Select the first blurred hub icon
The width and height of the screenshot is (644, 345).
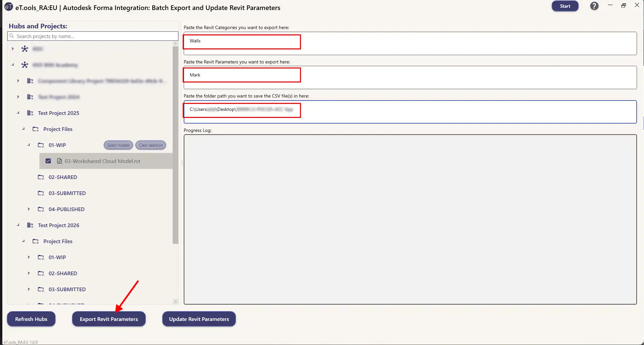[x=25, y=49]
